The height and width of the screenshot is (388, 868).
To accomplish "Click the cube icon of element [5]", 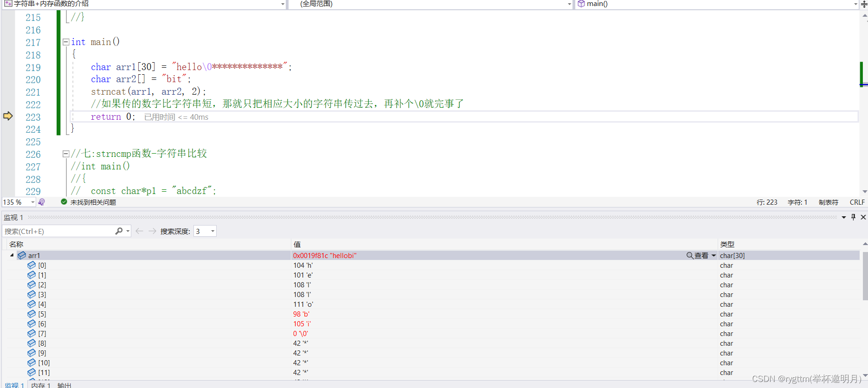I will click(32, 314).
